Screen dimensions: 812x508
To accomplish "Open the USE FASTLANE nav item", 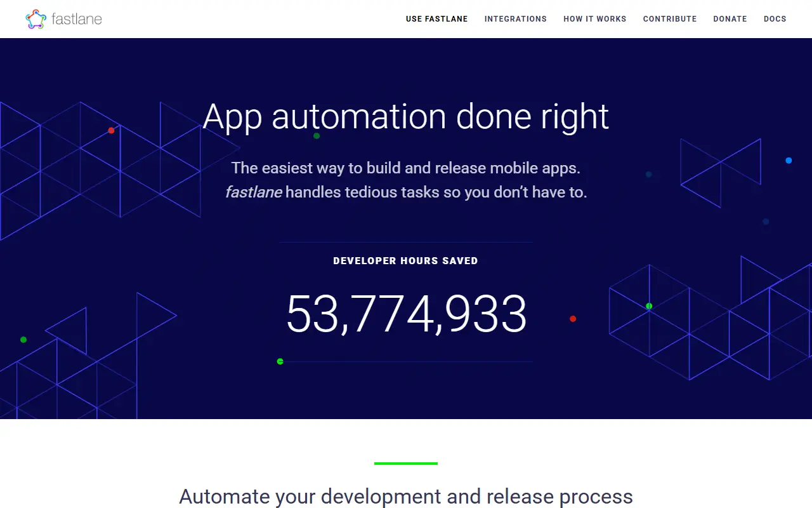I will click(x=437, y=19).
